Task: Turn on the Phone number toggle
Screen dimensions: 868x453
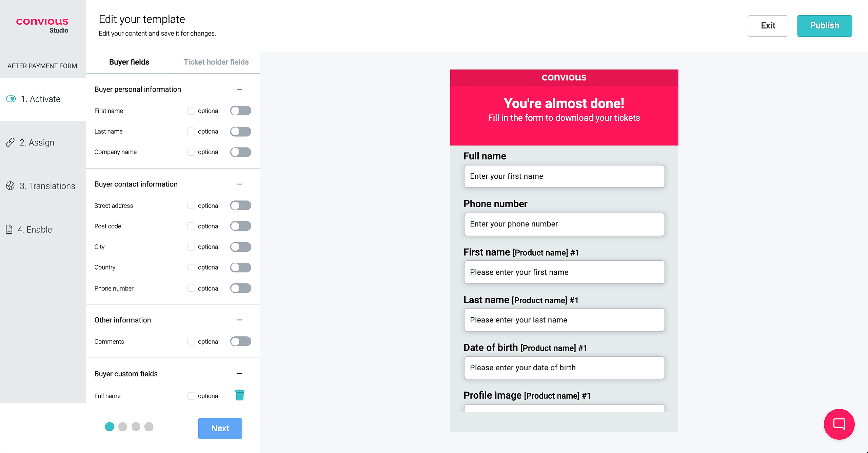Action: 240,288
